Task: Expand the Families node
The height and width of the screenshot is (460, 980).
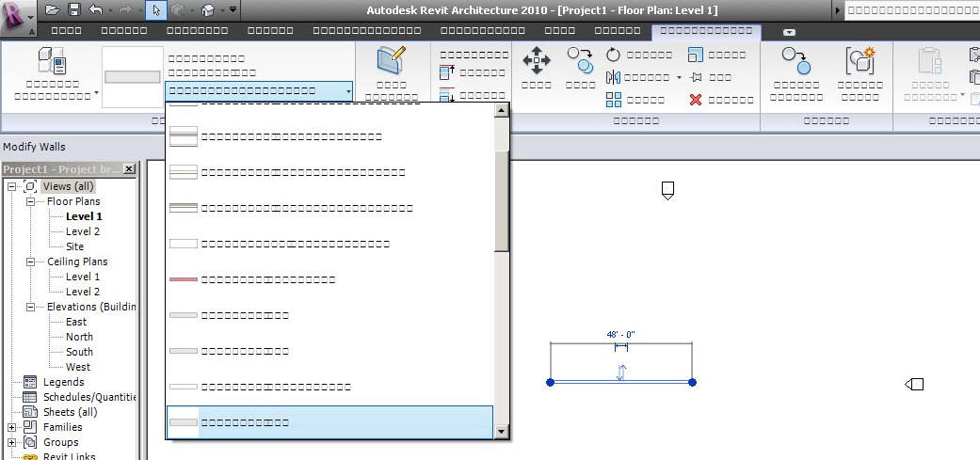Action: [12, 427]
